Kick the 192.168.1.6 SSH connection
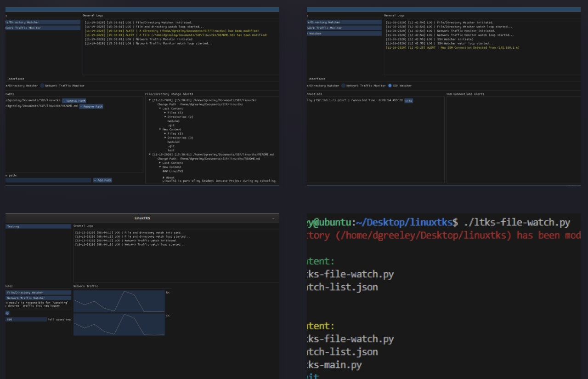Screen dimensions: 588x379 pyautogui.click(x=408, y=101)
